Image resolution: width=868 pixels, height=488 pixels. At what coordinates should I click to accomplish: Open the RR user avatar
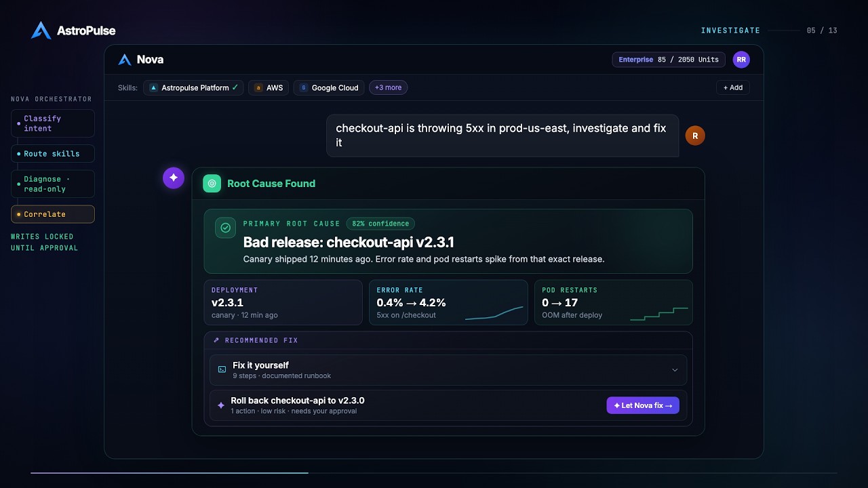coord(741,60)
